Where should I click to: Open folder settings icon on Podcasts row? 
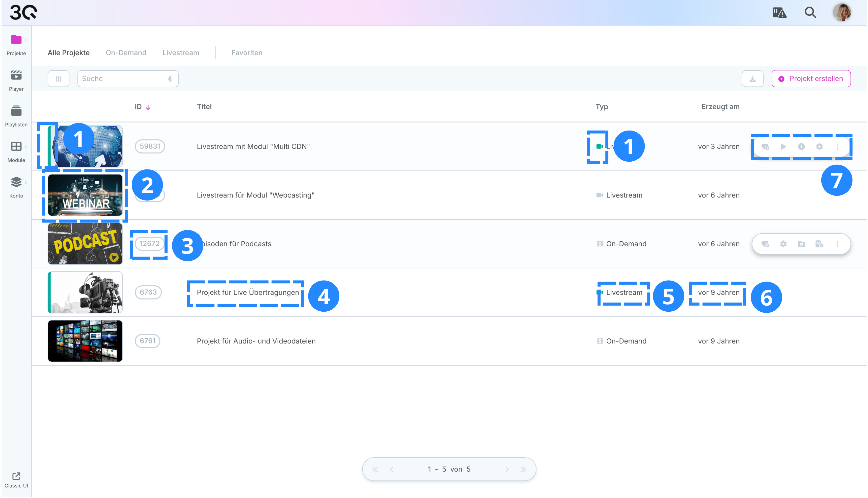pyautogui.click(x=801, y=244)
